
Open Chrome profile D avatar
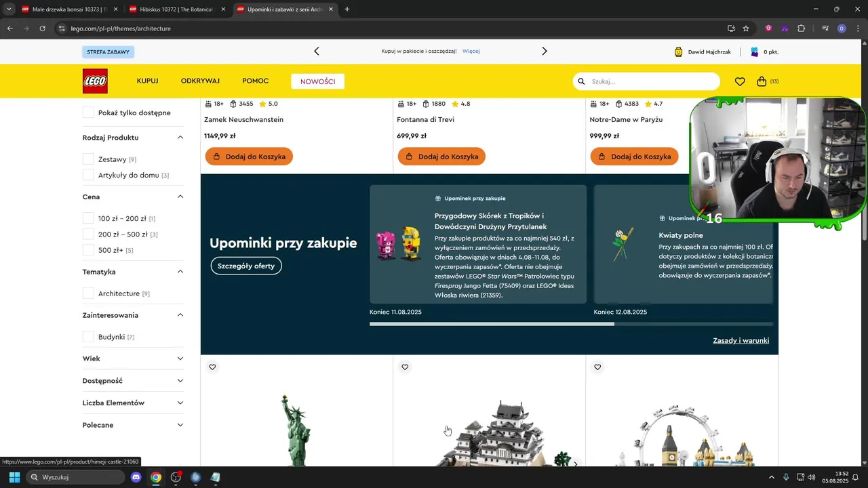click(x=842, y=28)
